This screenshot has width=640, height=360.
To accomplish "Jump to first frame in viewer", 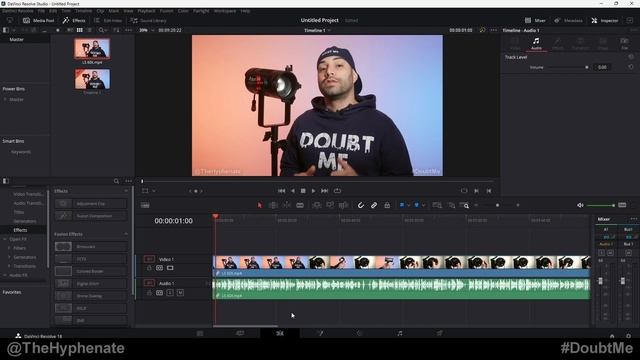I will click(x=281, y=191).
